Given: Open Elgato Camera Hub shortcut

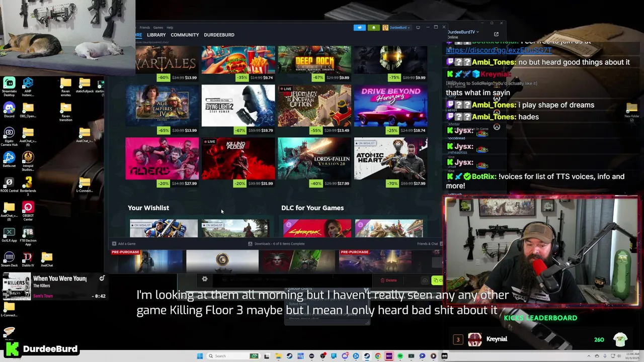Looking at the screenshot, I should point(9,137).
